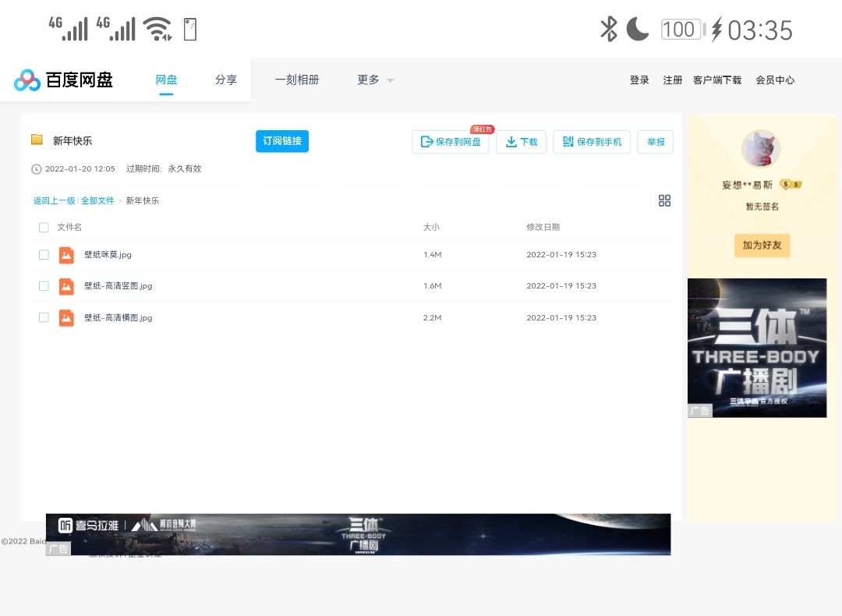This screenshot has width=842, height=616.
Task: Tick checkbox for 壁纸-高清竖图.jpg
Action: pos(44,286)
